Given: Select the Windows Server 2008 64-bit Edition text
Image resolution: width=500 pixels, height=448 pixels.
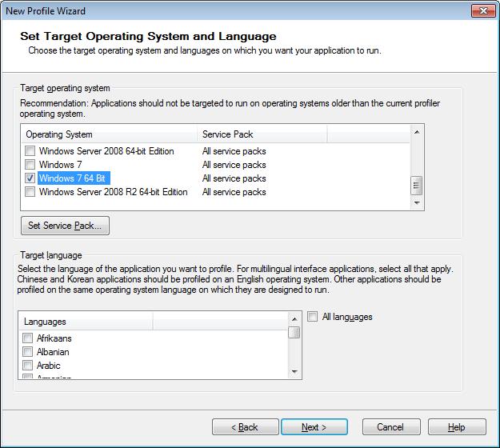Looking at the screenshot, I should pos(106,151).
